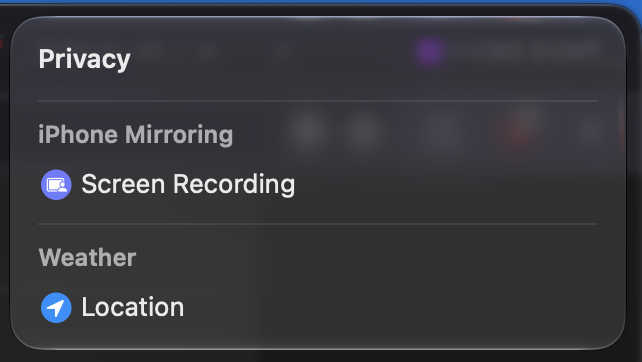Click the first blurred gray circle behind the panel

[x=308, y=131]
